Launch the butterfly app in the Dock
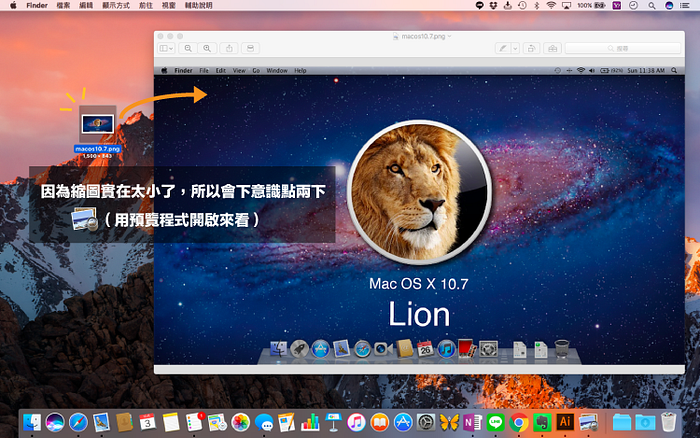The height and width of the screenshot is (438, 700). coord(450,422)
